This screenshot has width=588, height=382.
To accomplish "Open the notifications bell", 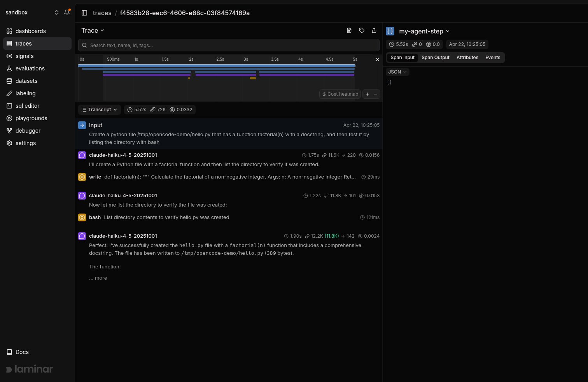I will coord(67,12).
